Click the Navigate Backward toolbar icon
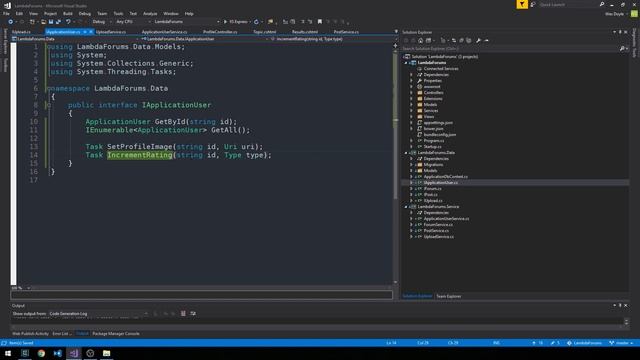This screenshot has height=360, width=640. point(11,22)
